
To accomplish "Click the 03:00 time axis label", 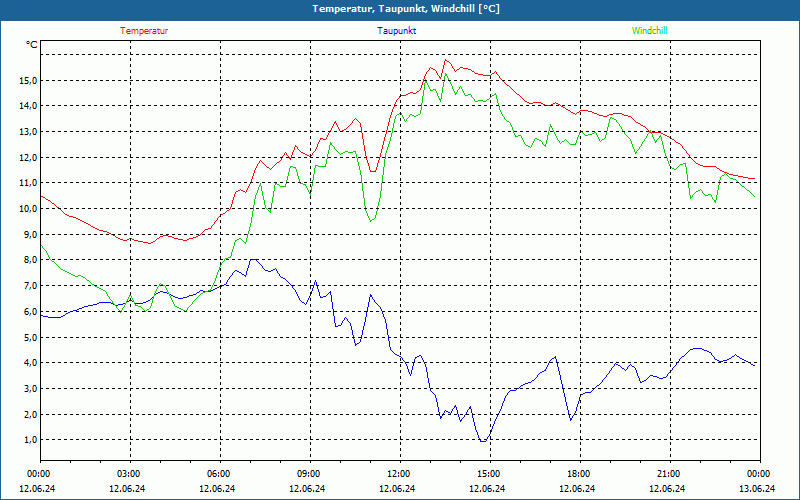I will coord(130,474).
